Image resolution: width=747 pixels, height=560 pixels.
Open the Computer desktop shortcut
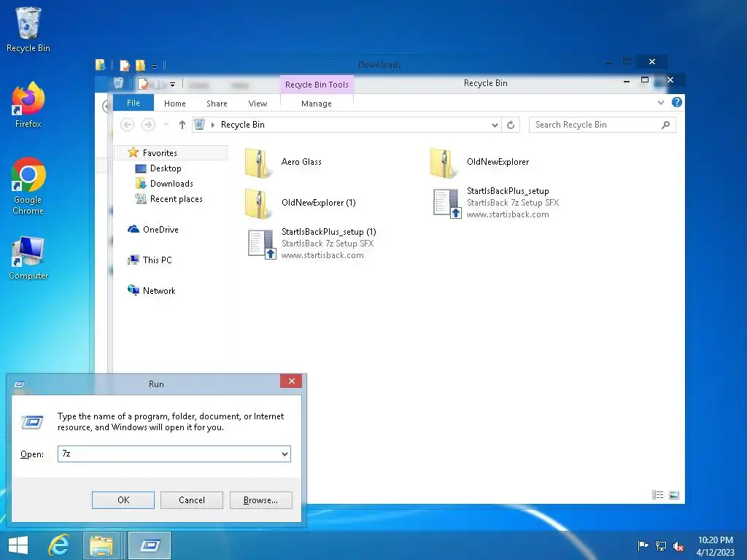point(28,257)
